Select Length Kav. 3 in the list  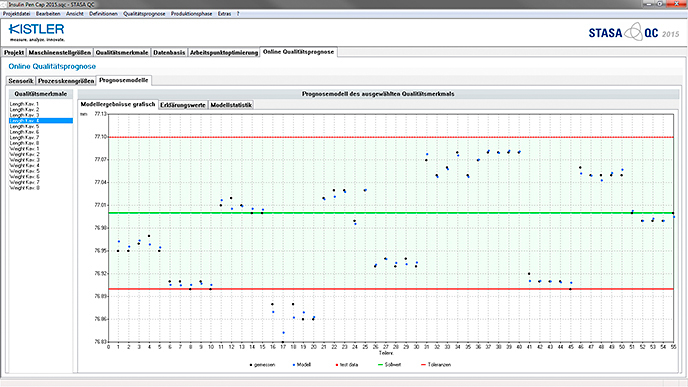[41, 115]
